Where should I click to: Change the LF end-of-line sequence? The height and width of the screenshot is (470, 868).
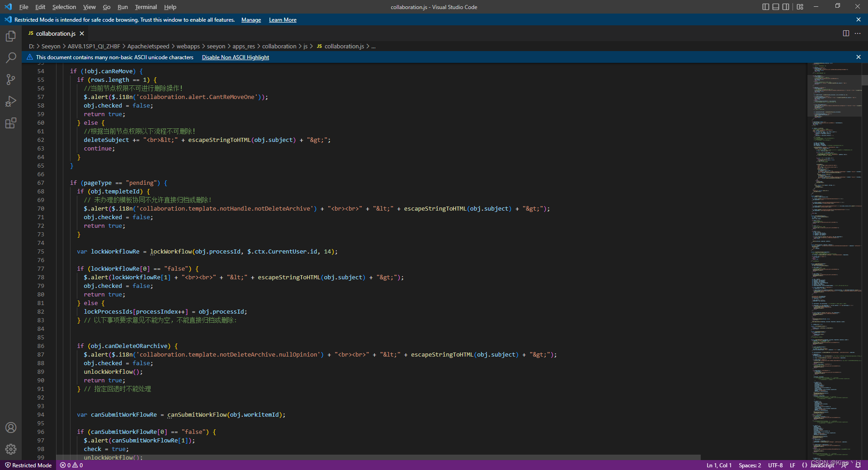(792, 465)
